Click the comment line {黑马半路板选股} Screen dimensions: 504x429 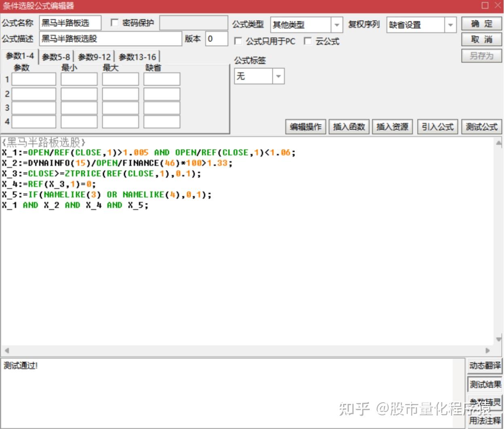44,142
